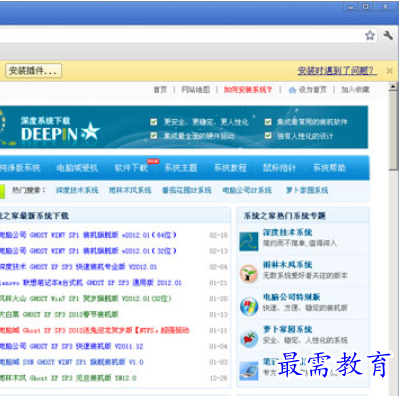399x396 pixels.
Task: Click the house icon beside 设为首页
Action: point(292,90)
